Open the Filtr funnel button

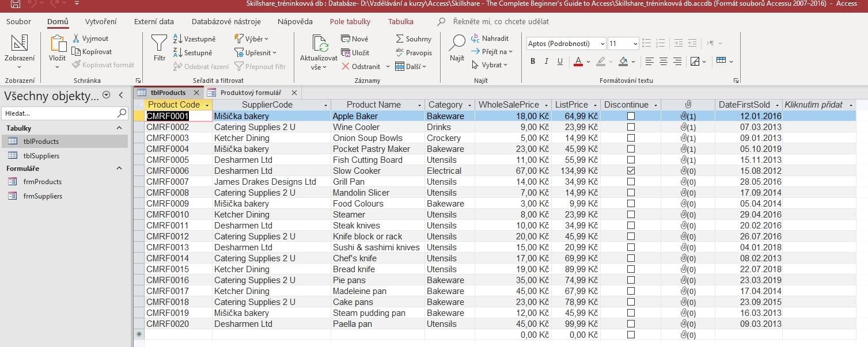pos(159,48)
